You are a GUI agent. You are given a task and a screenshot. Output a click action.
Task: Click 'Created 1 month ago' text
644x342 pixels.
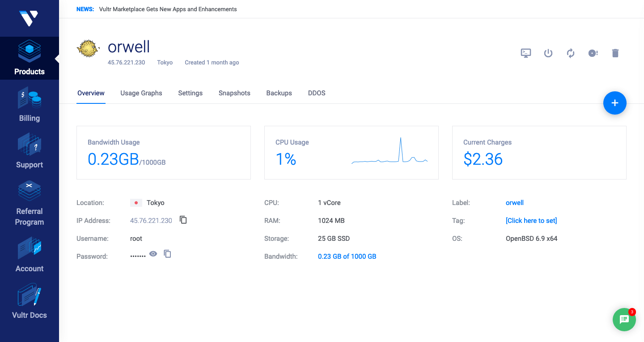tap(212, 62)
